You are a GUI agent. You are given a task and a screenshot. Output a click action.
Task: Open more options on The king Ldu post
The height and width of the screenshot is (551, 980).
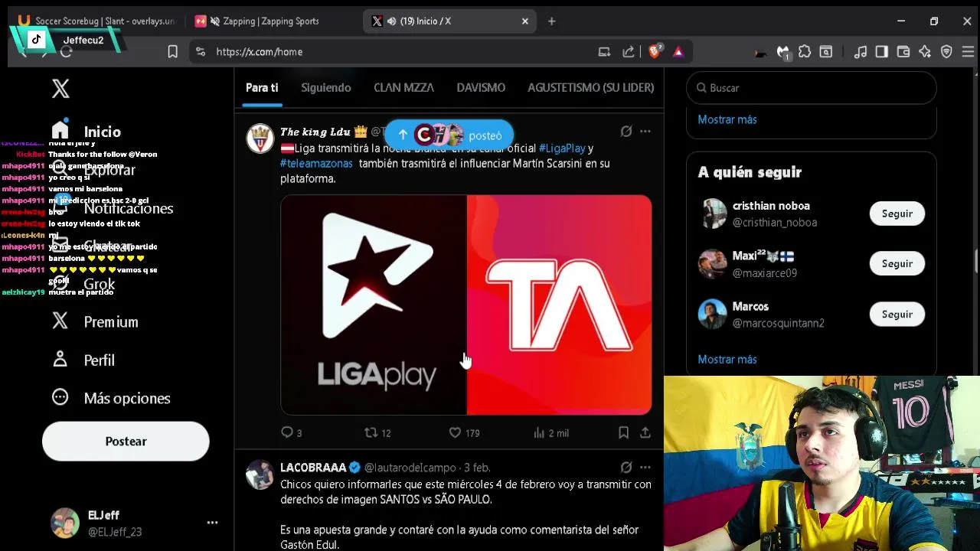[645, 132]
